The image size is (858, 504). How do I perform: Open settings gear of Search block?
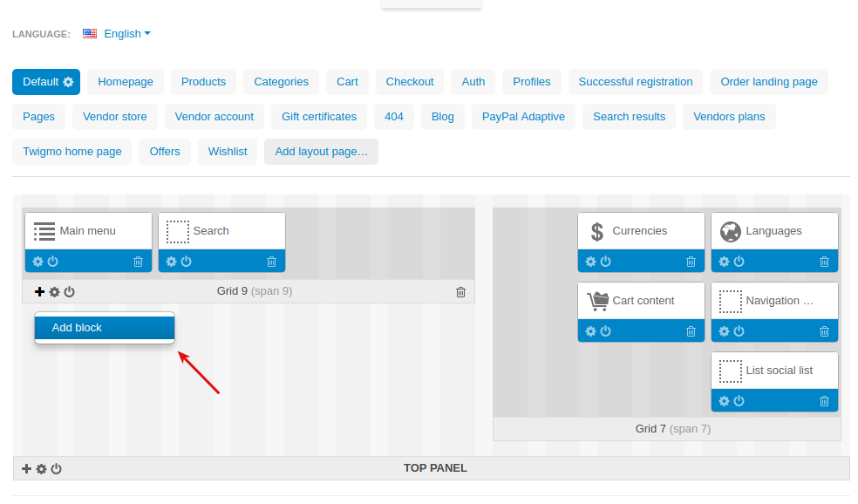[171, 262]
